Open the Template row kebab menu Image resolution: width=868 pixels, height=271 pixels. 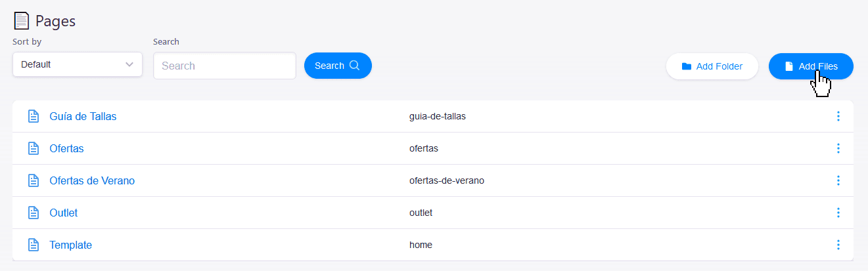pyautogui.click(x=838, y=245)
